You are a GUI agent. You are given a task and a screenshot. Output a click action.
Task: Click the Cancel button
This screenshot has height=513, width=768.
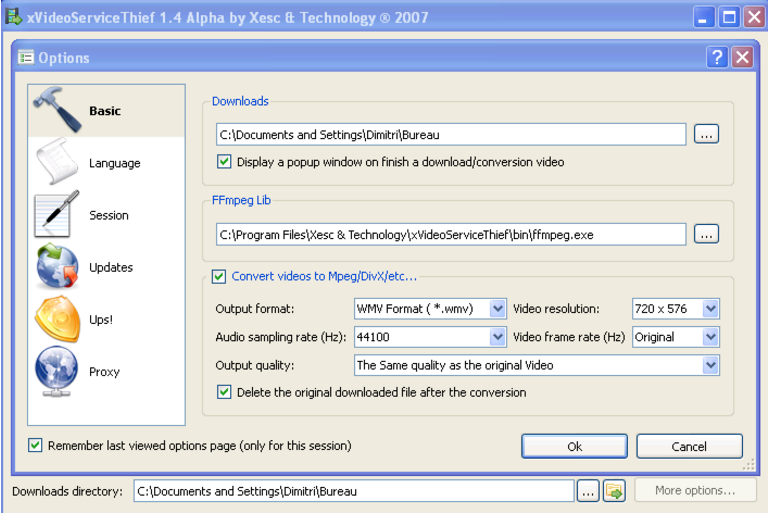[689, 446]
